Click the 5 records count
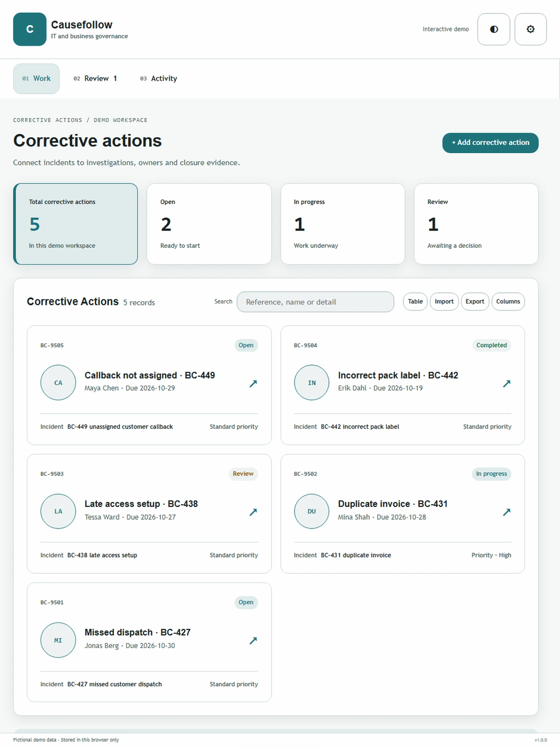 point(139,303)
